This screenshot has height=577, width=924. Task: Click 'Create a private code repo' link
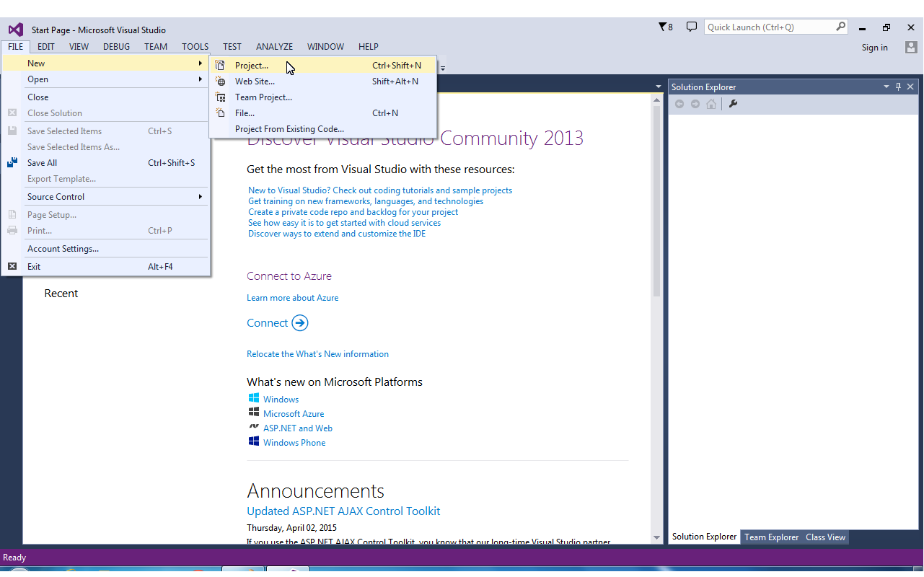[353, 212]
